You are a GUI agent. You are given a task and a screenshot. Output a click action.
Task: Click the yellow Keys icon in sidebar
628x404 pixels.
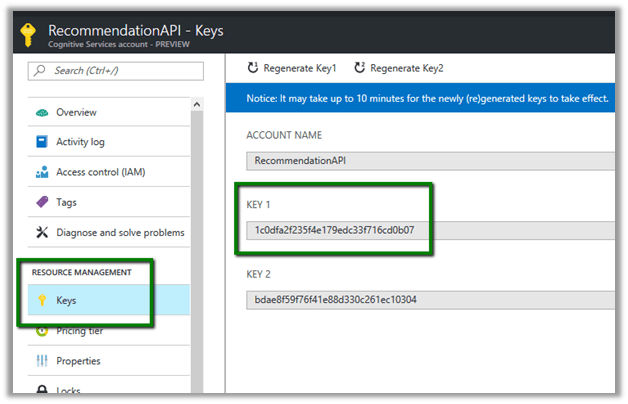point(41,300)
